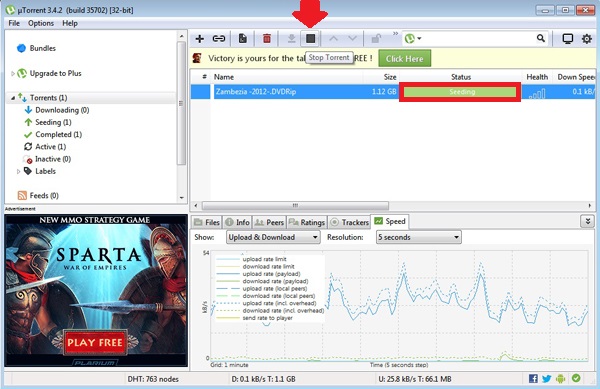Viewport: 600px width, 389px height.
Task: Click DHT: 763 nodes status text
Action: pyautogui.click(x=153, y=379)
